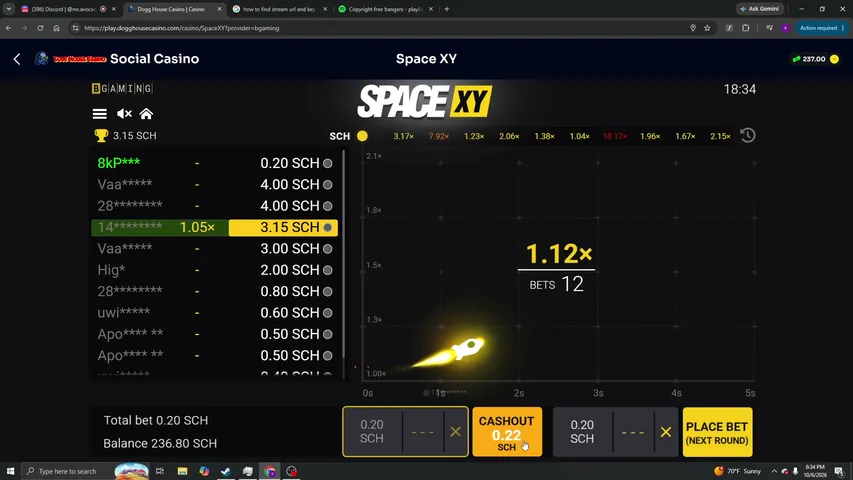The image size is (853, 480).
Task: Unmute the game sound
Action: point(124,114)
